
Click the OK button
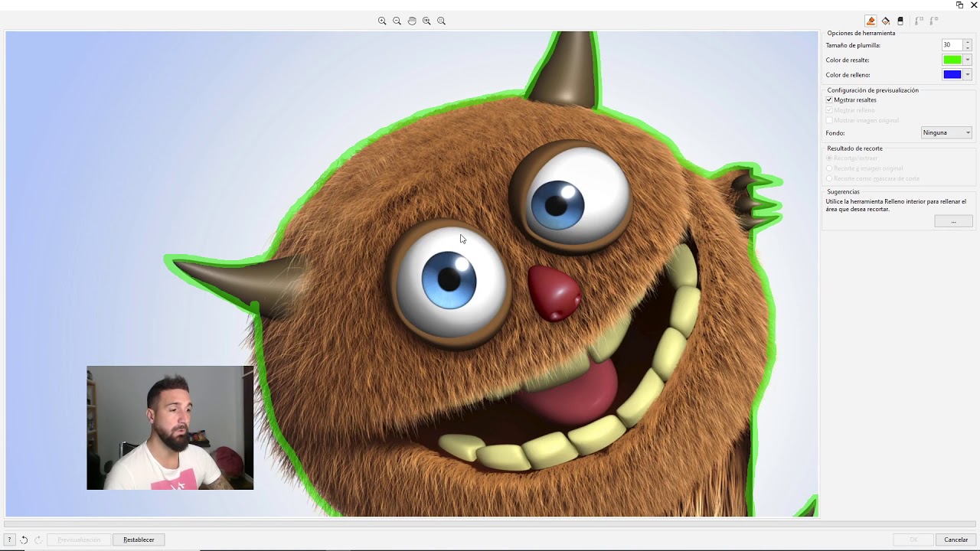[913, 540]
